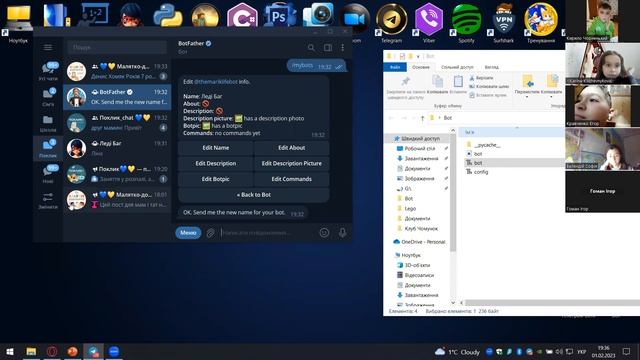Viewport: 640px width, 360px height.
Task: Open the three-dot chat options menu
Action: (x=342, y=48)
